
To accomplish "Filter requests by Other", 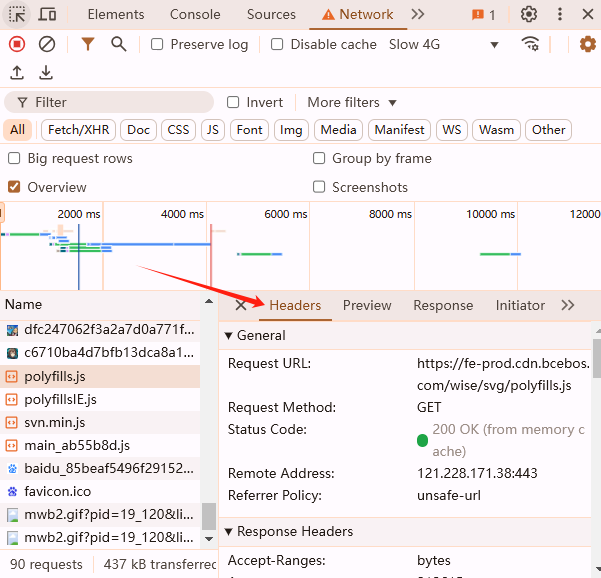I will (548, 130).
